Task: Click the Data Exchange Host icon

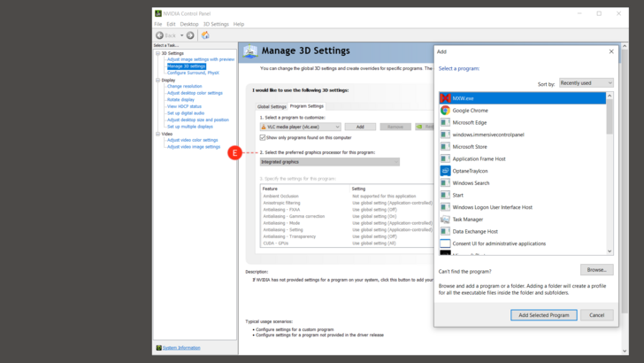Action: 445,231
